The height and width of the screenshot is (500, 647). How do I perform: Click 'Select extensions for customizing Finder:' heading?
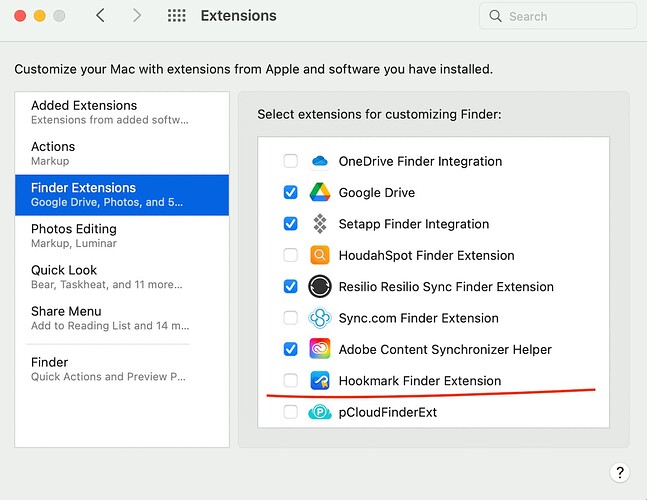379,114
